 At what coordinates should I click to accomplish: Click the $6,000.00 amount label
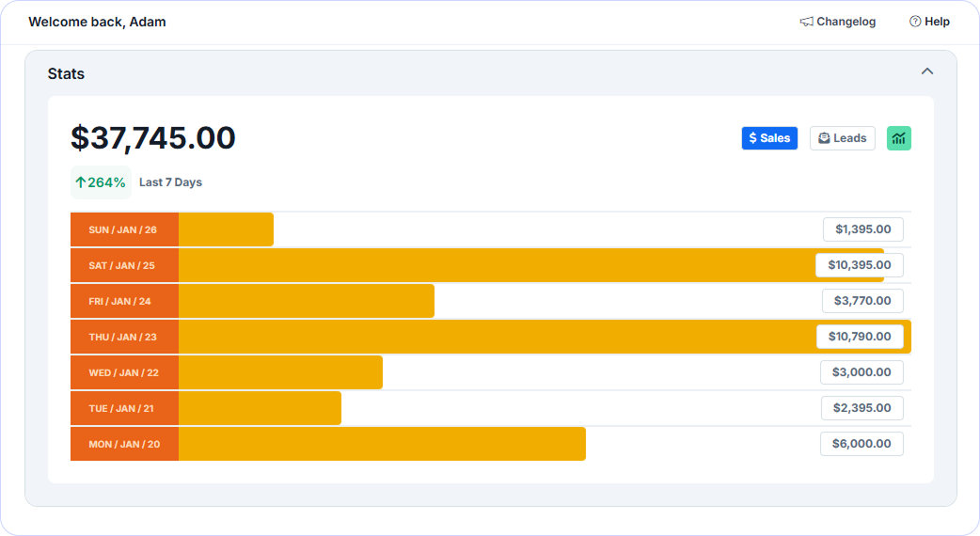pyautogui.click(x=861, y=444)
